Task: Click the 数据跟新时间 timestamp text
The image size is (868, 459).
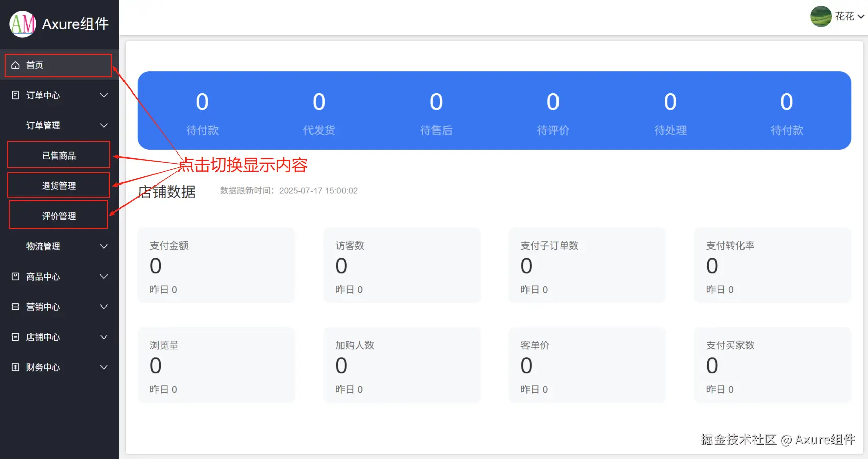Action: 289,191
